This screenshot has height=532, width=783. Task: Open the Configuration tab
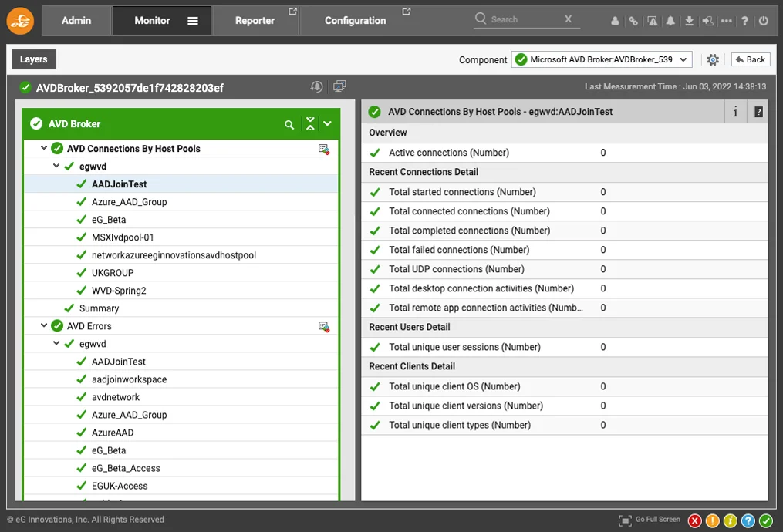355,21
